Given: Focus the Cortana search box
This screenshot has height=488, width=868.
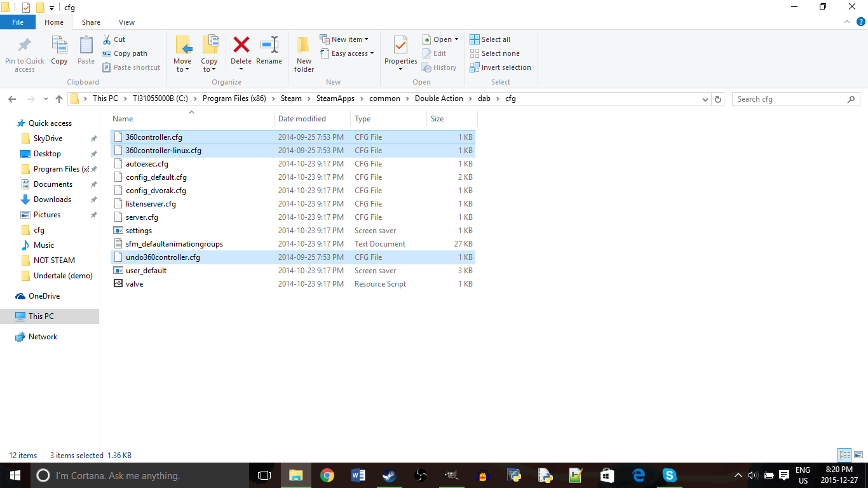Looking at the screenshot, I should [140, 475].
